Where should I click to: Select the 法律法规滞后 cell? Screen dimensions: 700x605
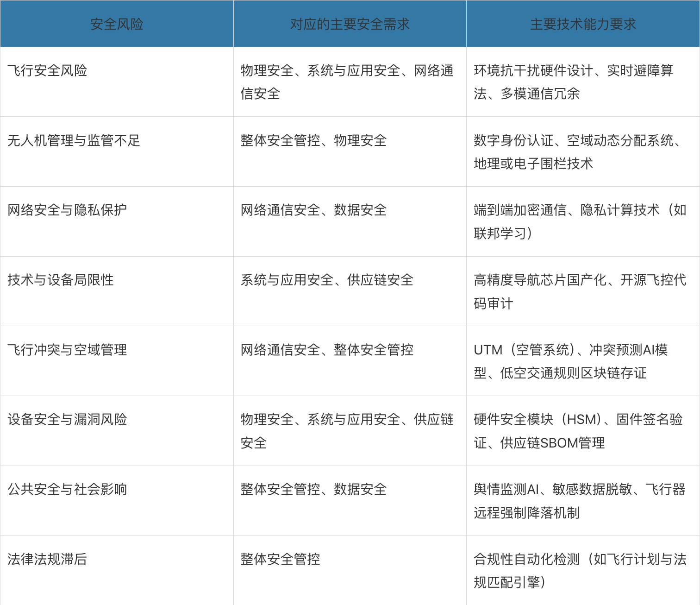[x=47, y=559]
